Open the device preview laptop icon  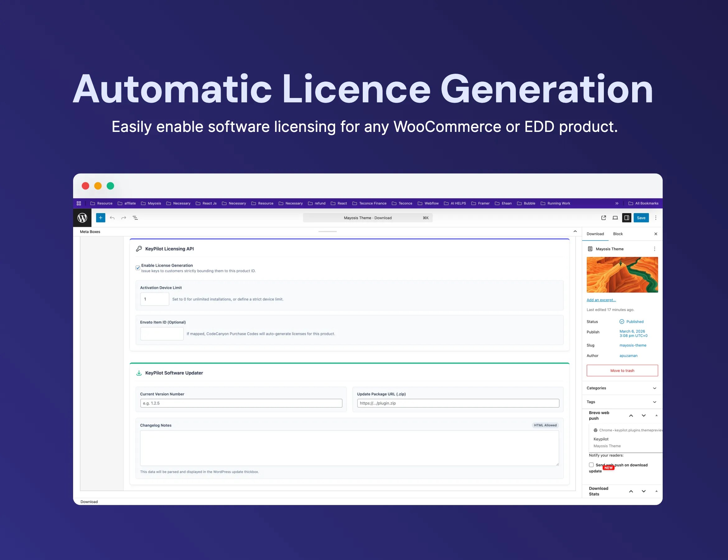coord(615,218)
